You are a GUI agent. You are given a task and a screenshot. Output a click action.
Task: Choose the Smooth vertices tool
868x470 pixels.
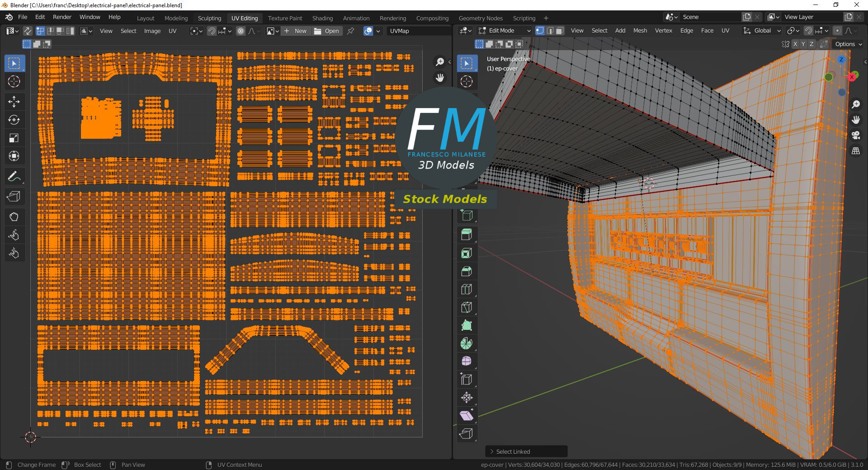[467, 361]
